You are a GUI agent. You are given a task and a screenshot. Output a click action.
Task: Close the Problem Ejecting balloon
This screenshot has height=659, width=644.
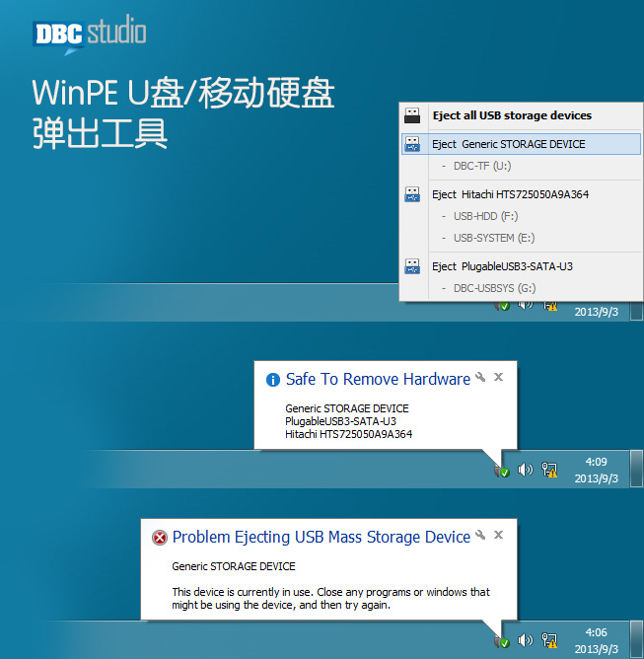click(x=499, y=535)
